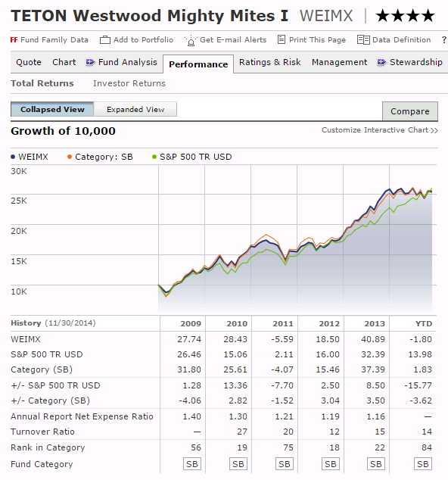Click the 2010 turnover ratio value 27
This screenshot has height=480, width=448.
click(241, 432)
